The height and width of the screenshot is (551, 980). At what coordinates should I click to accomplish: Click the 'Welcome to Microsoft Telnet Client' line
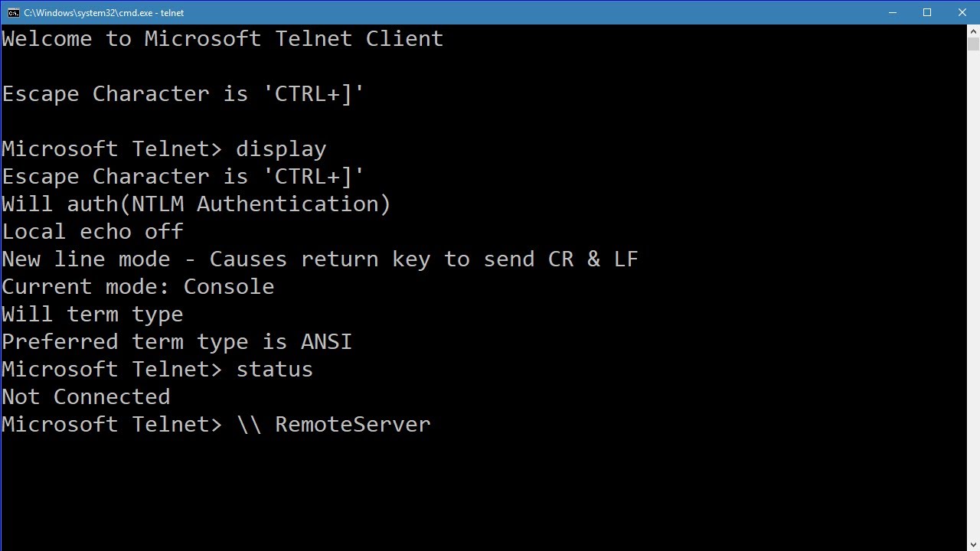pos(222,39)
